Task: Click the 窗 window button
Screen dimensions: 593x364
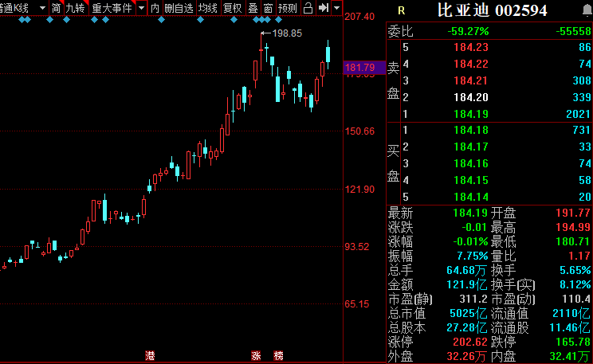Action: (x=268, y=8)
